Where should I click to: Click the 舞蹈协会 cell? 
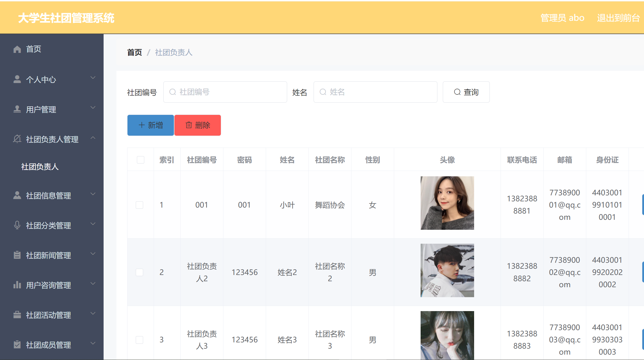(x=330, y=205)
